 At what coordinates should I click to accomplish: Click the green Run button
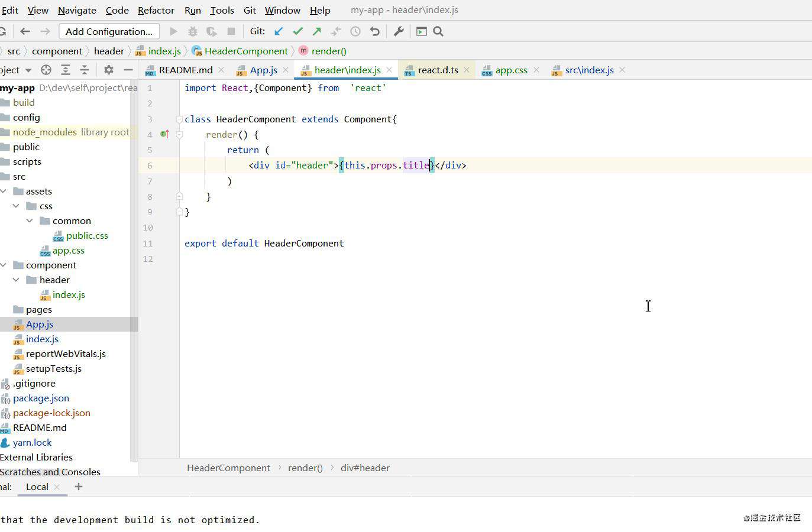tap(173, 31)
